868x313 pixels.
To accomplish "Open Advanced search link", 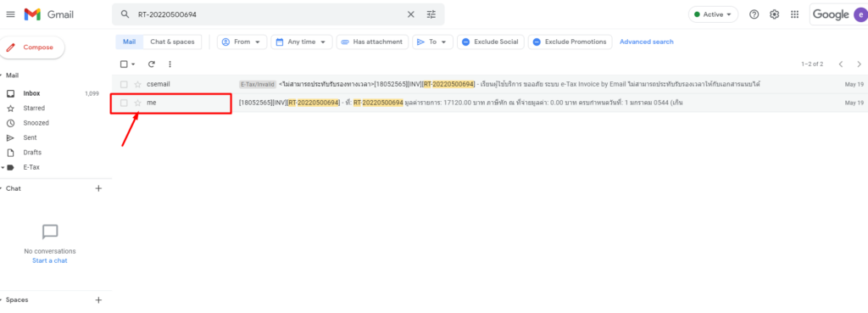I will tap(647, 42).
